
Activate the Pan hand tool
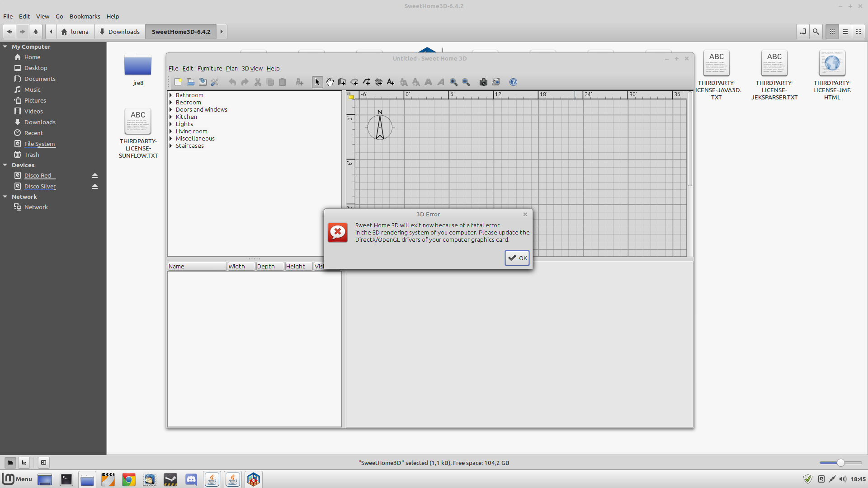tap(330, 82)
